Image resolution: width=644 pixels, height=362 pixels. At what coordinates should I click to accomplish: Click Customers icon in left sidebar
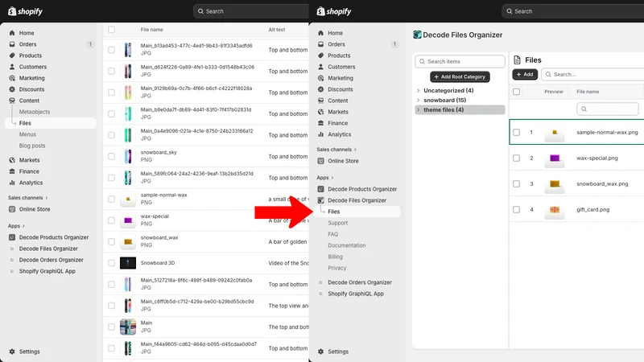(x=12, y=67)
